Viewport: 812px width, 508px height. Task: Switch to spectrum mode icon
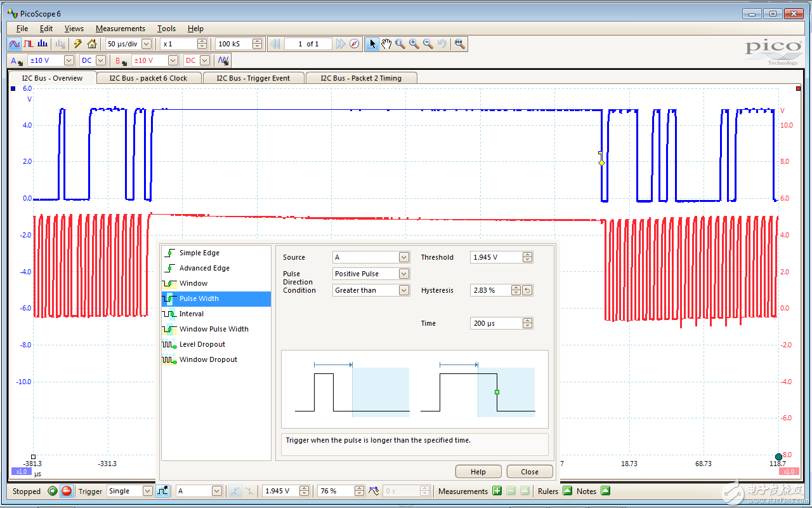pos(43,44)
